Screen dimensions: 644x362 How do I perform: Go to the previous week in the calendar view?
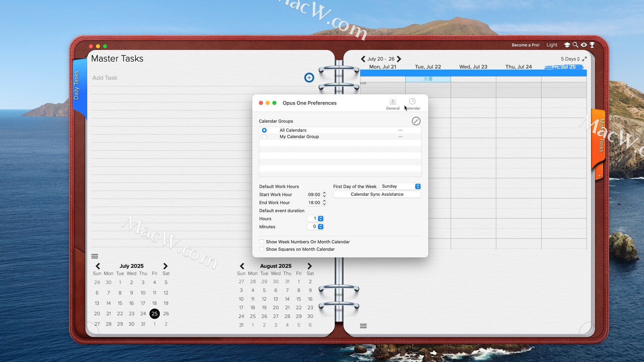[x=363, y=59]
